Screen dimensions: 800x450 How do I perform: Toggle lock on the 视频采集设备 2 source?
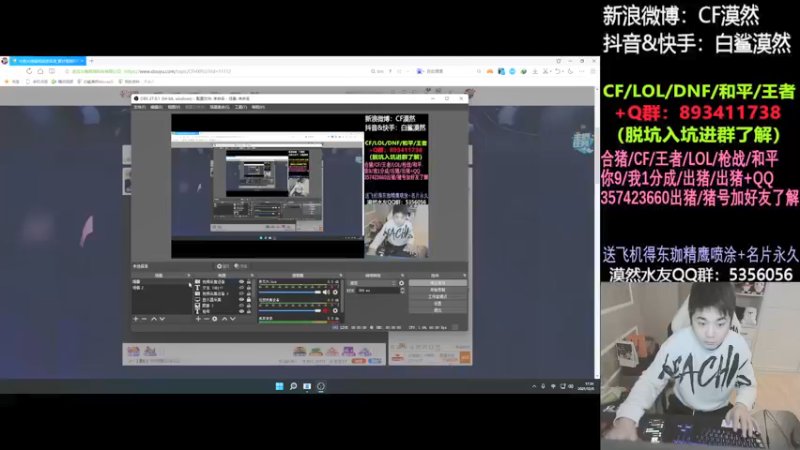tap(248, 294)
